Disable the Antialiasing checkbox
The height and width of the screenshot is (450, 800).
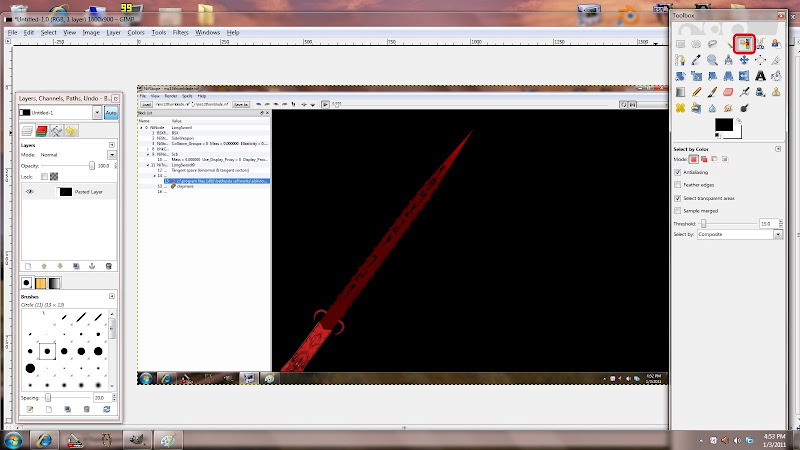coord(679,172)
